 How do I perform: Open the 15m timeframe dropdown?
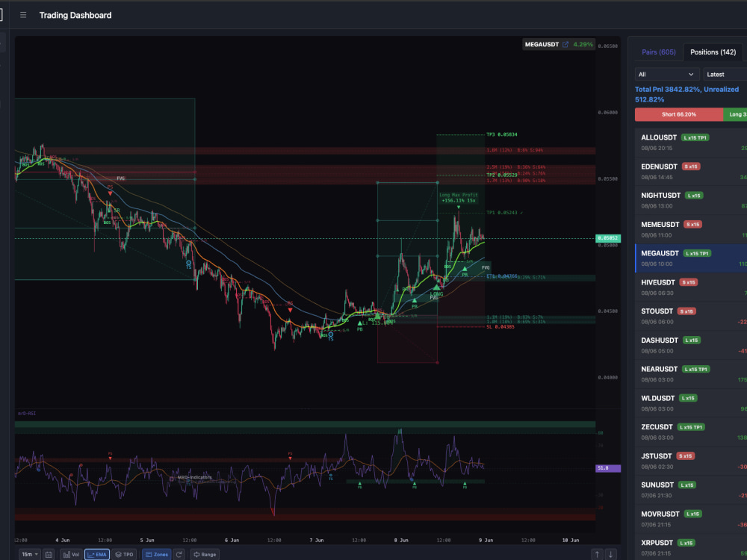pos(30,554)
